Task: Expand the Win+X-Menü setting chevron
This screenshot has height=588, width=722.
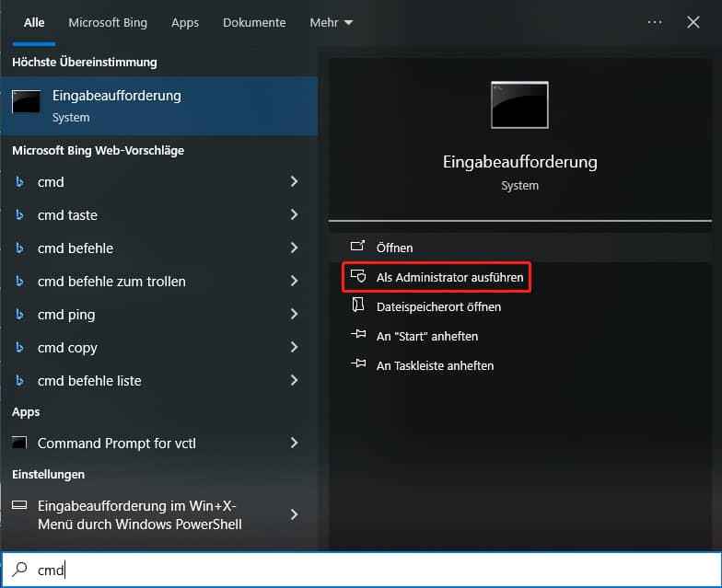Action: (295, 515)
